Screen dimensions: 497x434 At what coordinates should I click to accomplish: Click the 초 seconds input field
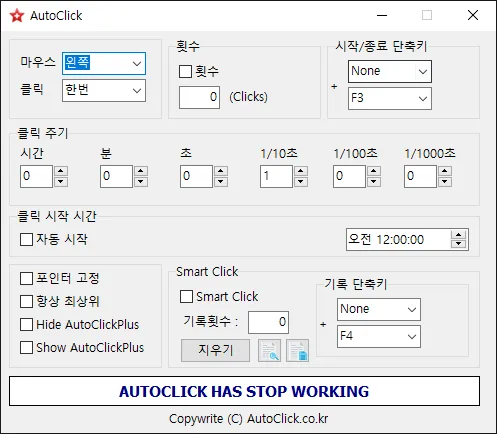(196, 176)
